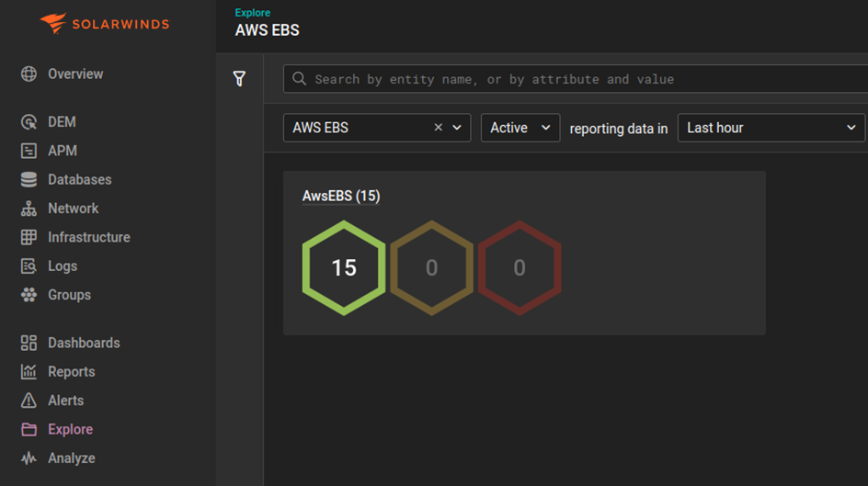Image resolution: width=868 pixels, height=486 pixels.
Task: Open Groups menu item
Action: point(69,295)
